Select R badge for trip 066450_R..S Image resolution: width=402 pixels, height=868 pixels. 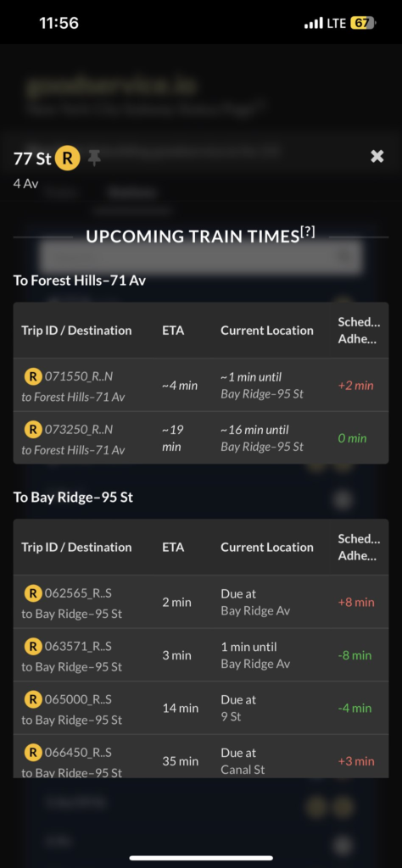[33, 753]
